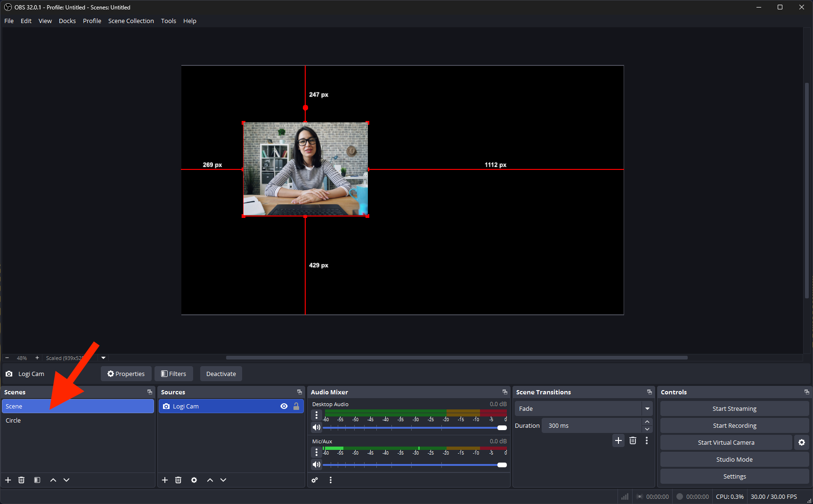813x504 pixels.
Task: Open advanced audio properties gears icon
Action: (315, 480)
